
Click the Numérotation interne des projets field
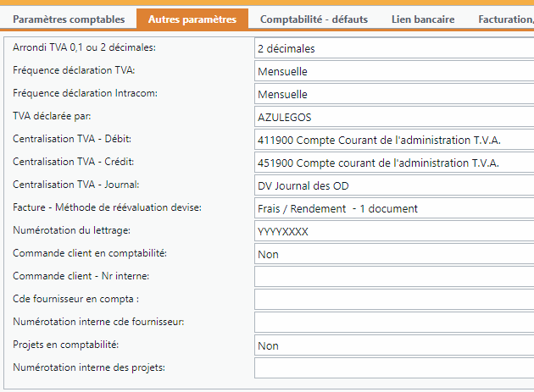(x=394, y=368)
